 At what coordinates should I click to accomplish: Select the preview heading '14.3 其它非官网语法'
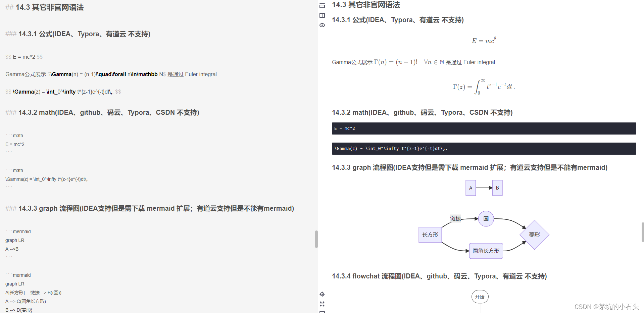pos(366,5)
